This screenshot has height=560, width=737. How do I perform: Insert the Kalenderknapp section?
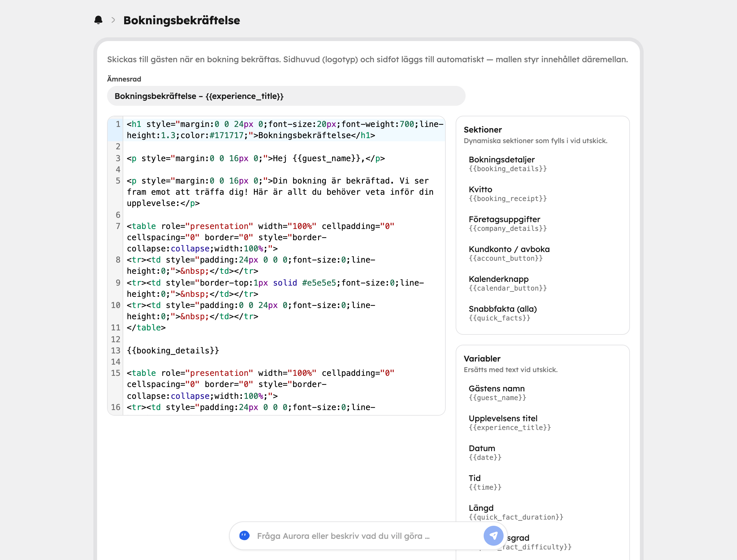tap(542, 283)
